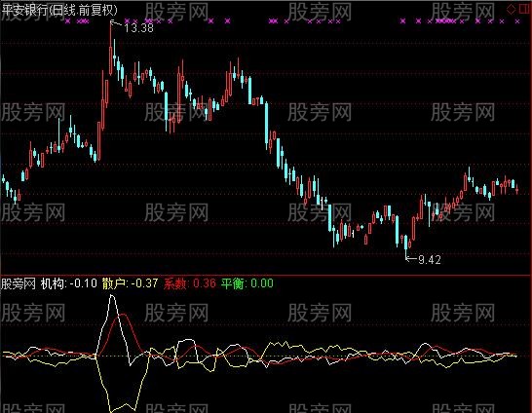Select the 散户: -0.37 indicator value
The image size is (532, 413).
pos(130,283)
